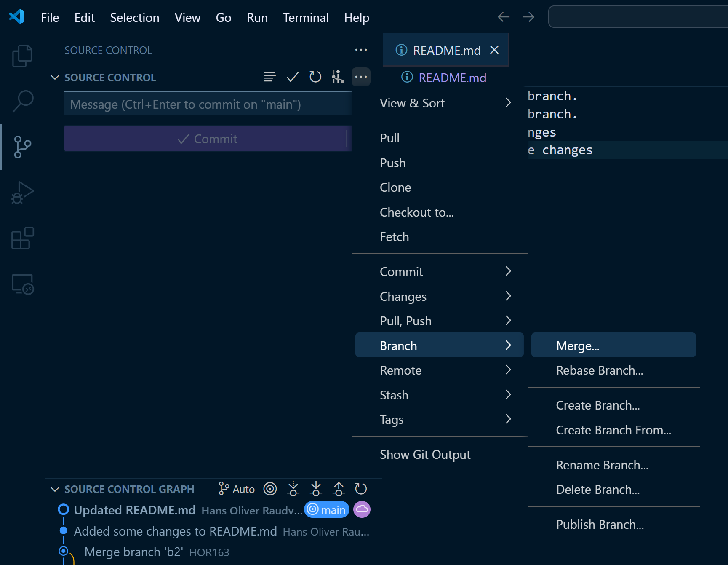Viewport: 728px width, 565px height.
Task: Expand the Pull, Push submenu
Action: click(x=439, y=321)
